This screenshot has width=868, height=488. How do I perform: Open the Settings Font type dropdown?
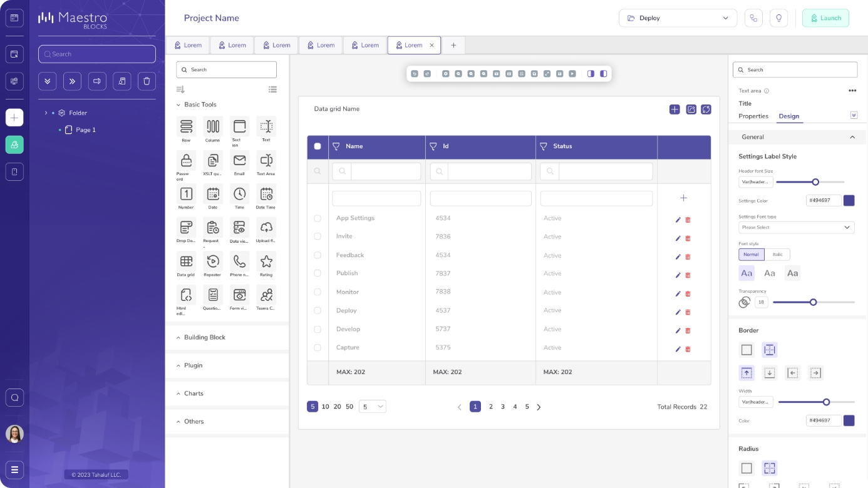click(x=796, y=228)
